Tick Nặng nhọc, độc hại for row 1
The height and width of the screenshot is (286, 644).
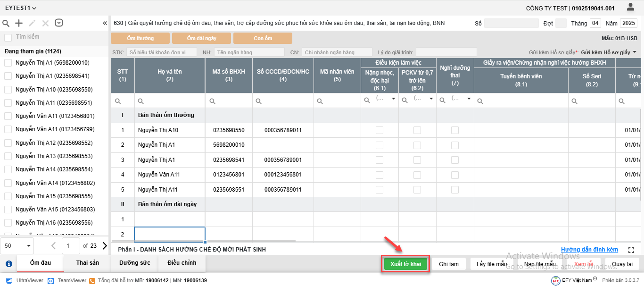point(380,130)
